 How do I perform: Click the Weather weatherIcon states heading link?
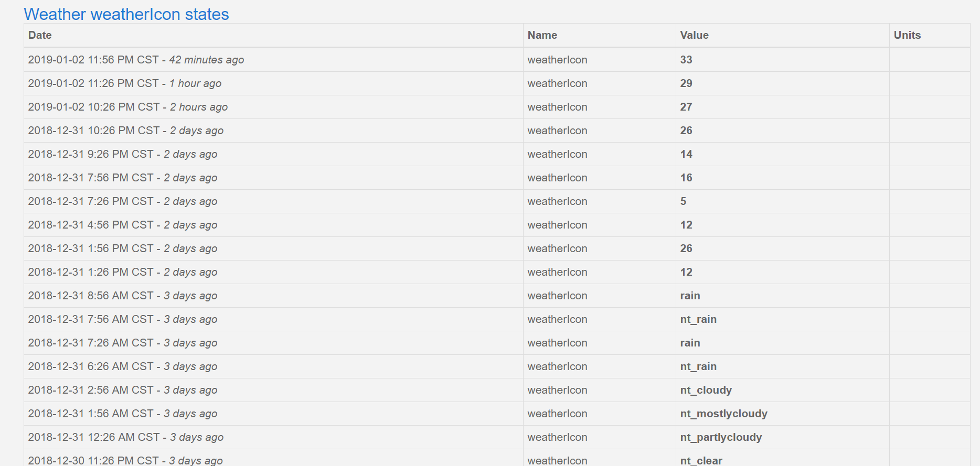(x=126, y=14)
